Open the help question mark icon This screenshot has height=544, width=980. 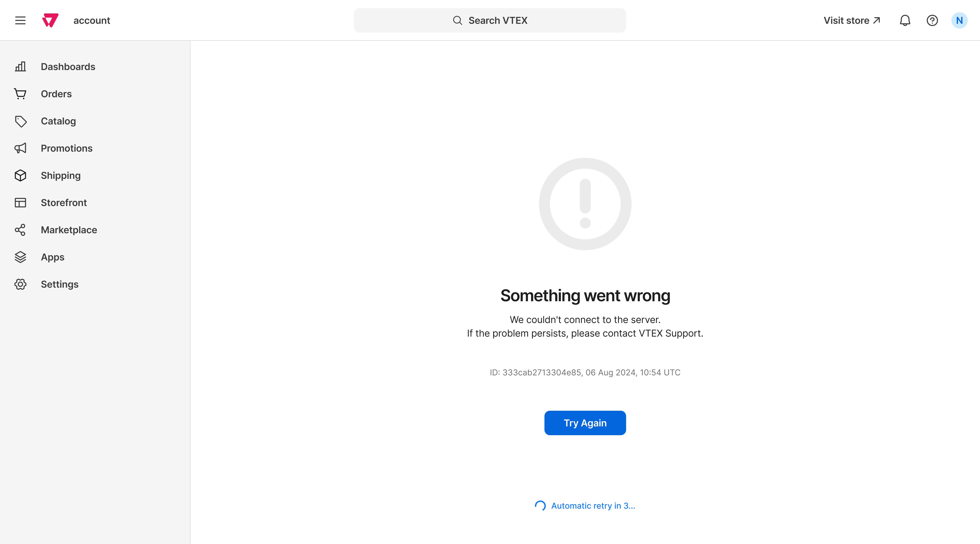932,20
